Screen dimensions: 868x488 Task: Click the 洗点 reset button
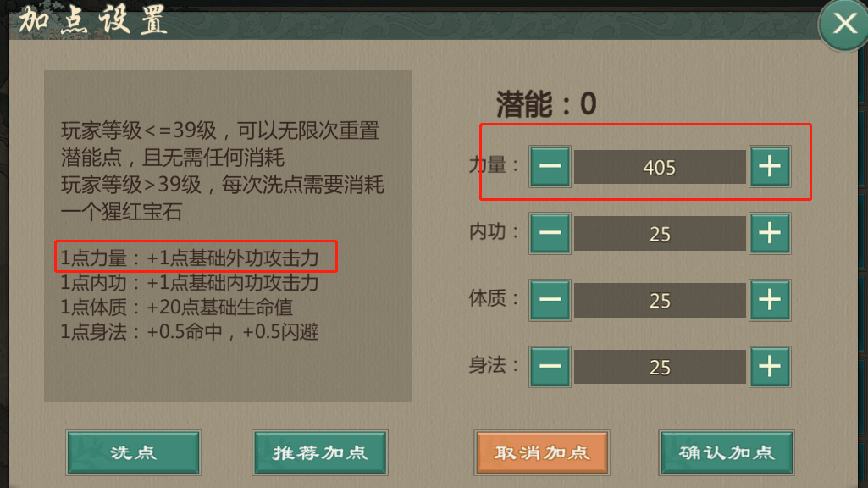coord(134,452)
